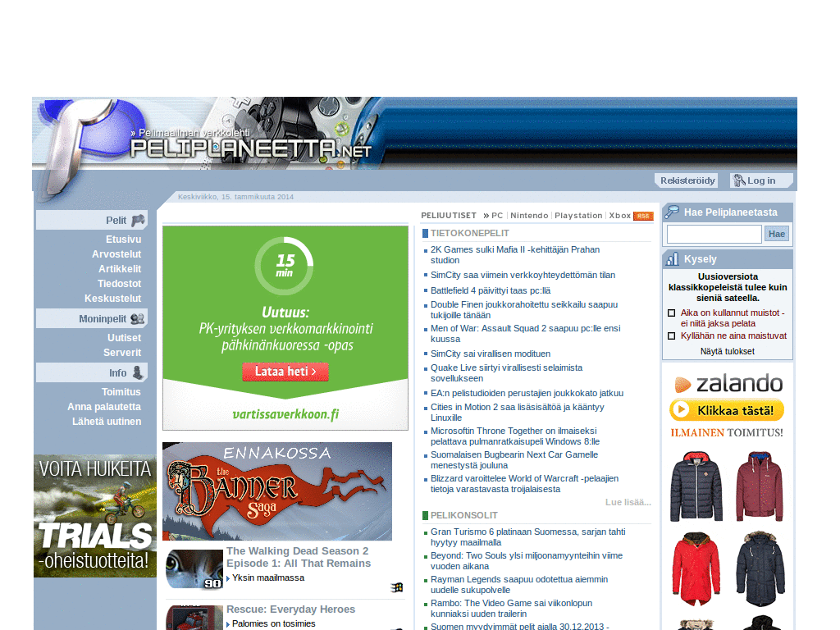
Task: Click the Pelit gamepad icon in sidebar
Action: [x=138, y=220]
